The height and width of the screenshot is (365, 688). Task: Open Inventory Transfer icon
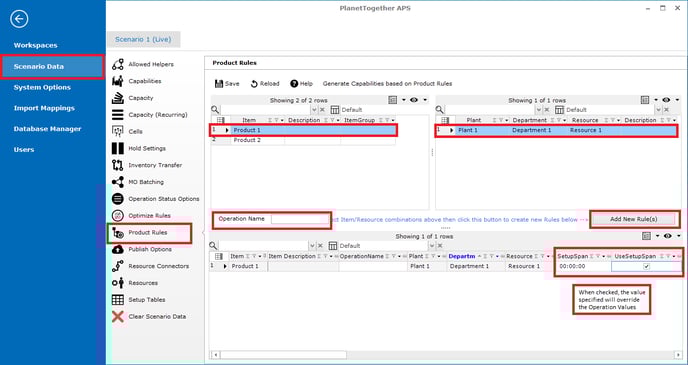click(118, 165)
